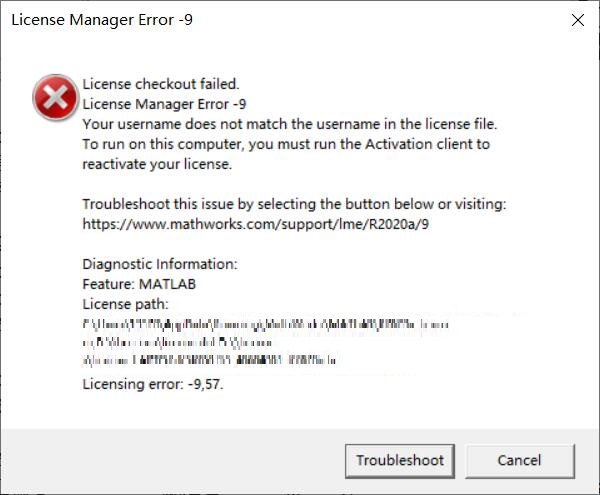Click the empty gray footer area left of Troubleshoot
Viewport: 600px width, 495px height.
pos(170,460)
